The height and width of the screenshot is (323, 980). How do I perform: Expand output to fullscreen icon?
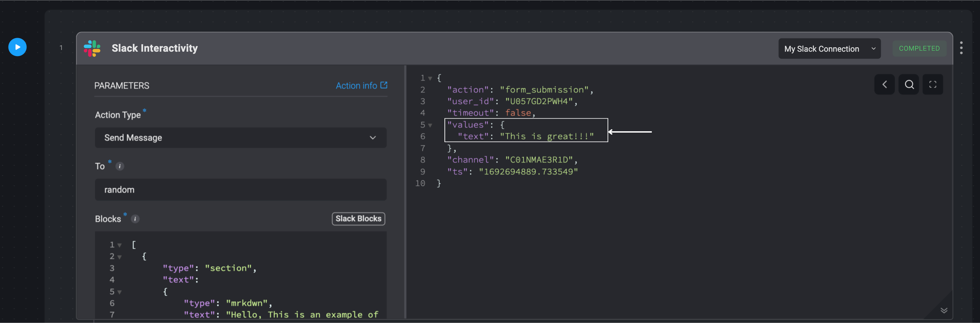(x=933, y=84)
